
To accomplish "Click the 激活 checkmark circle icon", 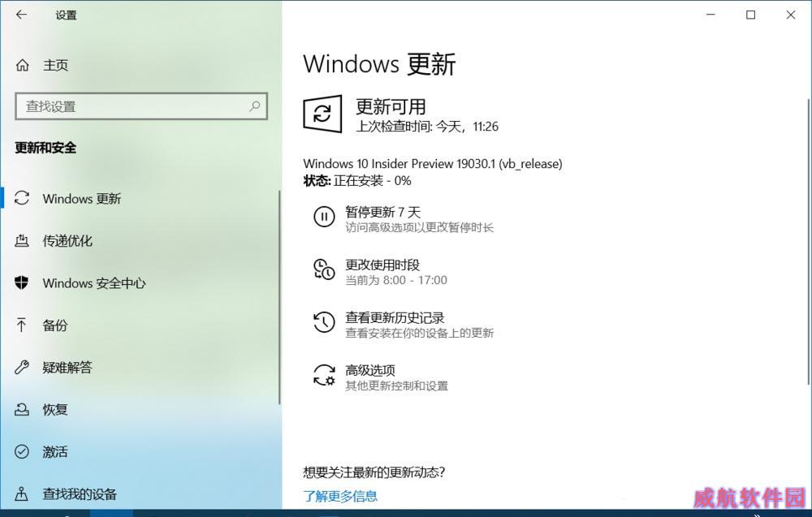I will tap(22, 452).
